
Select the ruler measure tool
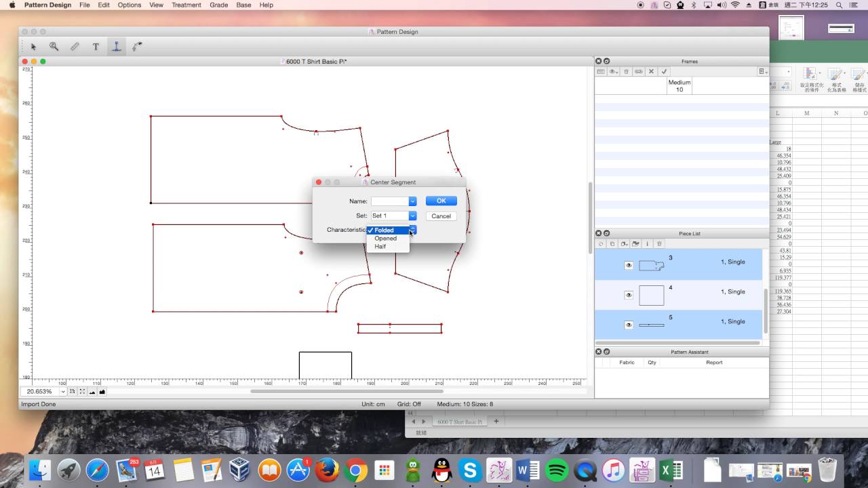tap(75, 47)
